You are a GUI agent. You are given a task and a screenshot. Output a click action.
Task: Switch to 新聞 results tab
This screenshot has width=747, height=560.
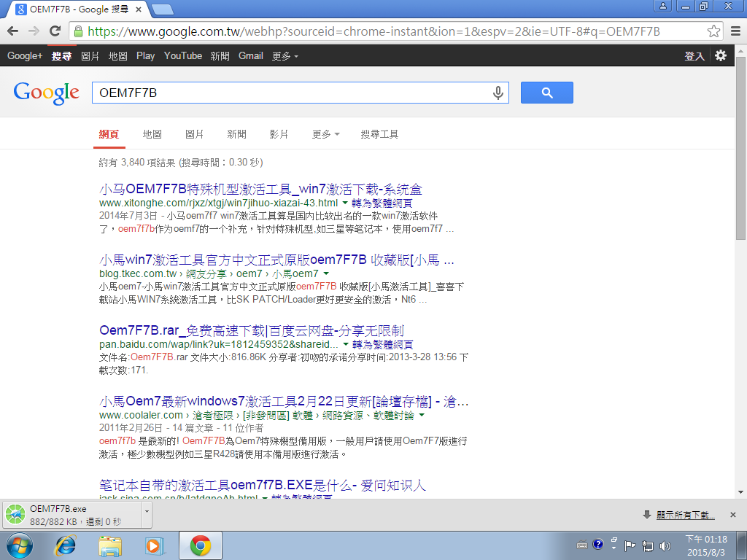(x=237, y=134)
